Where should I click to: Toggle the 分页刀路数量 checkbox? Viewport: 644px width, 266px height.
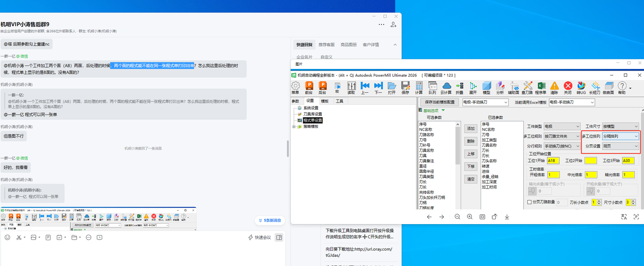point(530,202)
